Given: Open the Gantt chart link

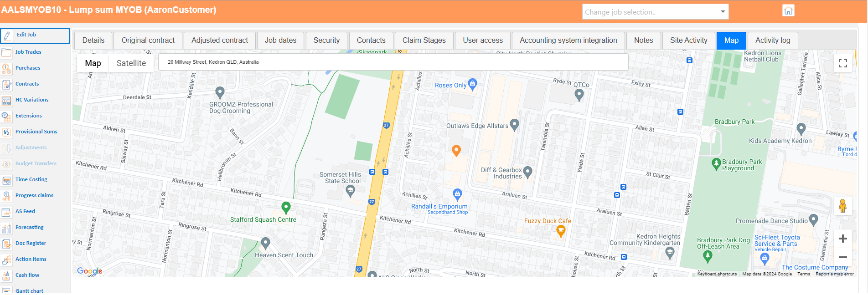Looking at the screenshot, I should [30, 290].
